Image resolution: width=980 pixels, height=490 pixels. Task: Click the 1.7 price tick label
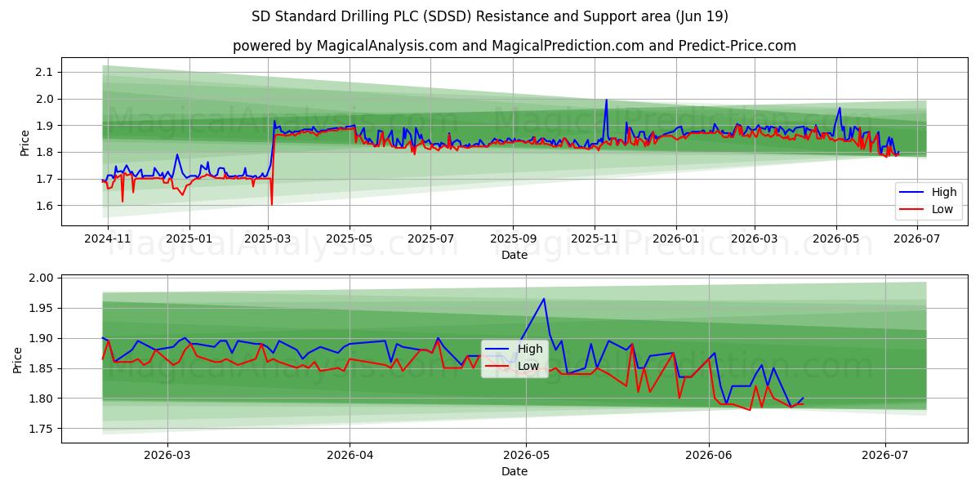point(45,179)
